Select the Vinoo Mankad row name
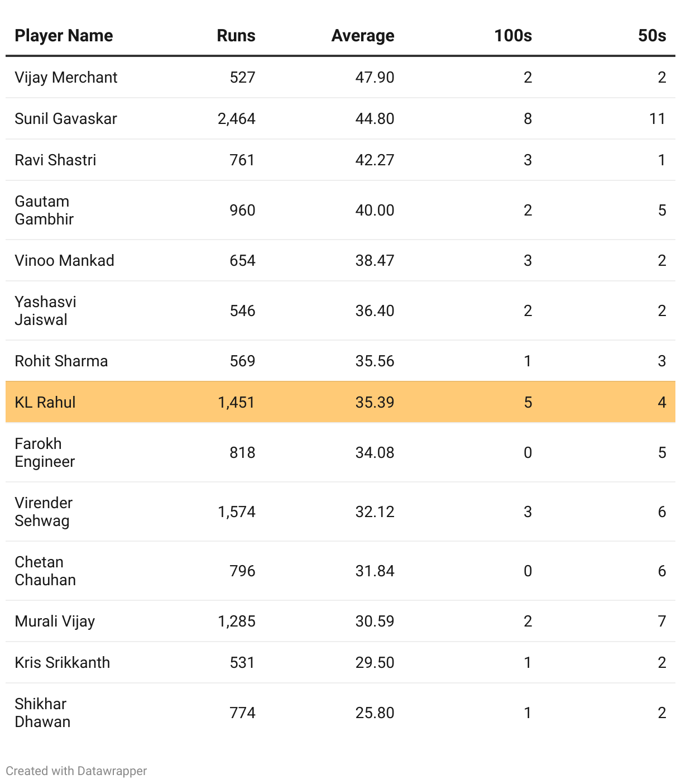 click(64, 260)
